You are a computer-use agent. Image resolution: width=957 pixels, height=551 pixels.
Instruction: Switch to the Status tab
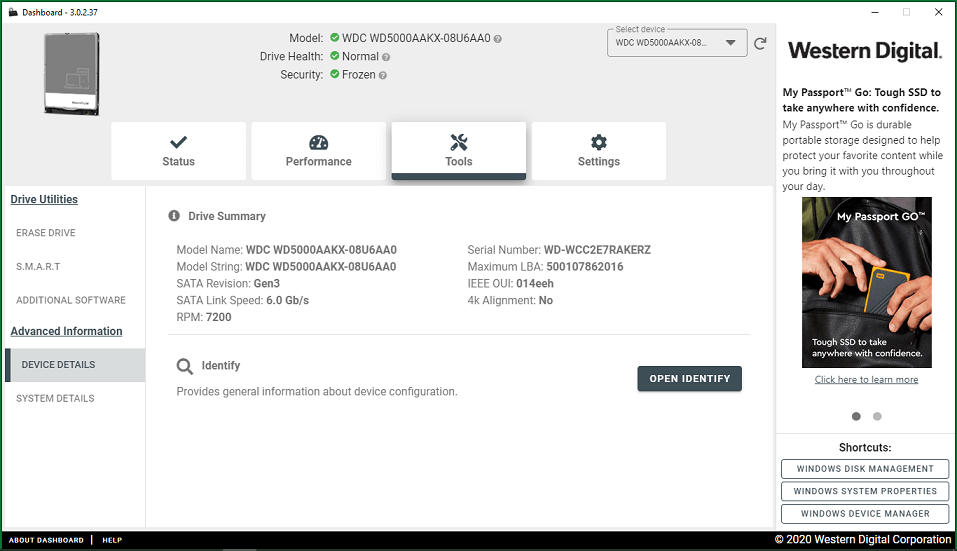pyautogui.click(x=178, y=151)
